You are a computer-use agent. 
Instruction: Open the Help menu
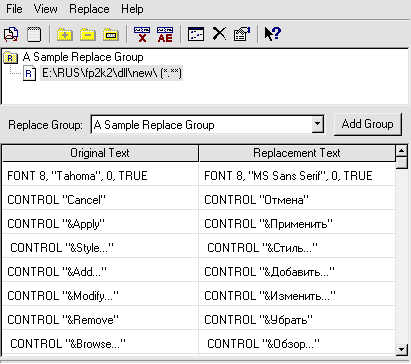tap(132, 9)
